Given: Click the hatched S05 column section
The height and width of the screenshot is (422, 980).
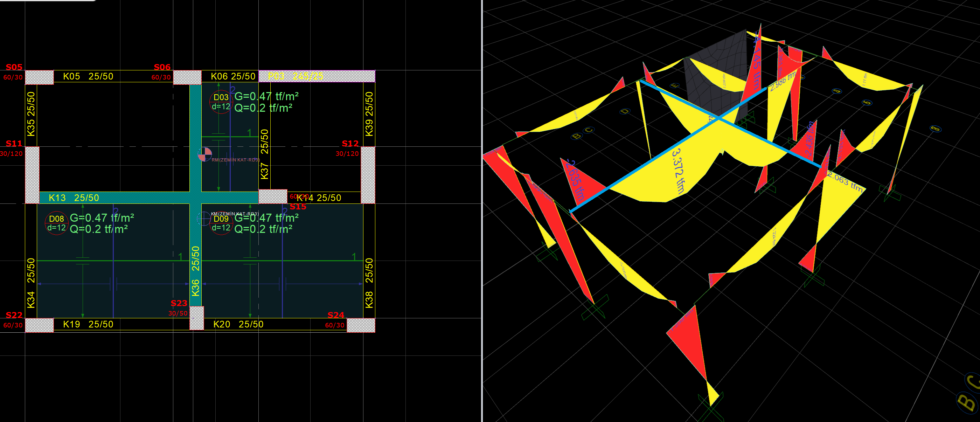Looking at the screenshot, I should coord(39,77).
